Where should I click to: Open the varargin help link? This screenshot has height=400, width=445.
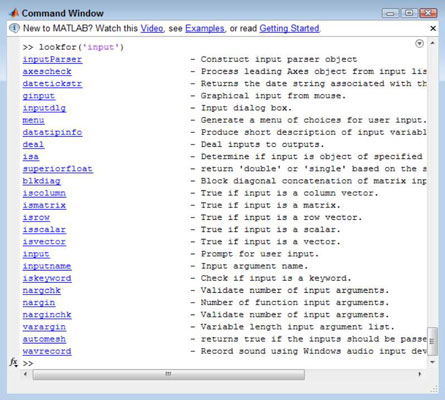point(44,327)
